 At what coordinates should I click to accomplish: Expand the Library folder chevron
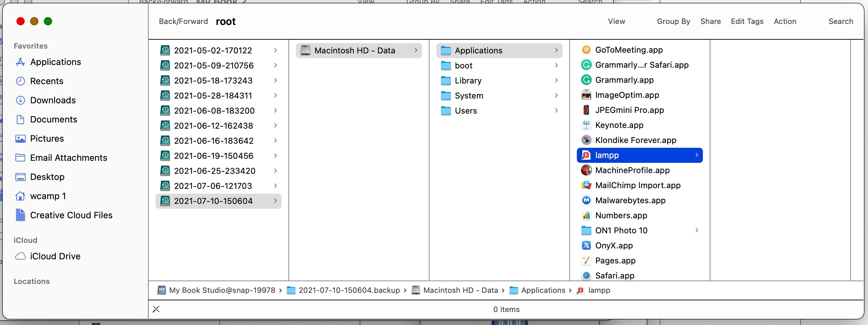[556, 80]
